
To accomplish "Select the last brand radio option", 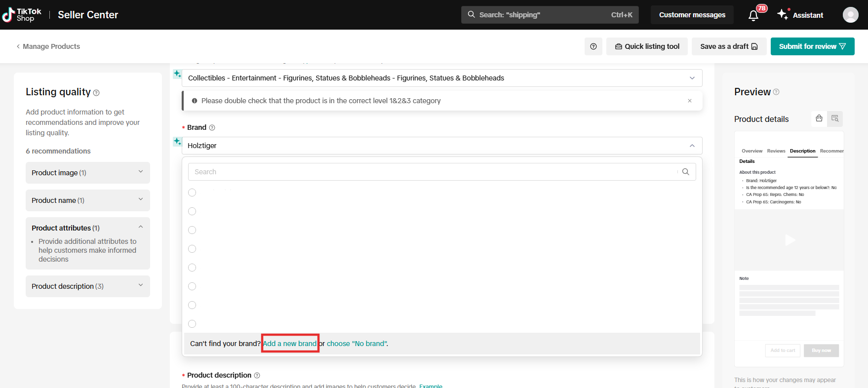I will [x=192, y=324].
